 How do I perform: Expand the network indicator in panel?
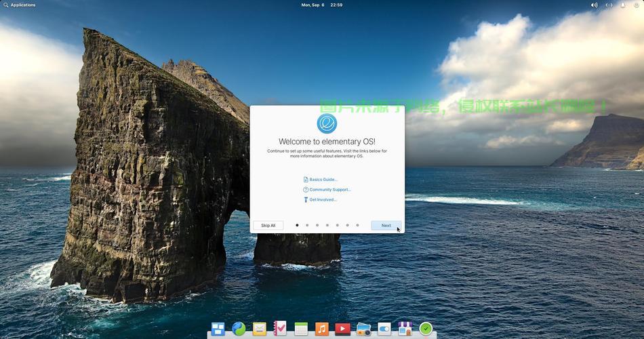click(609, 5)
